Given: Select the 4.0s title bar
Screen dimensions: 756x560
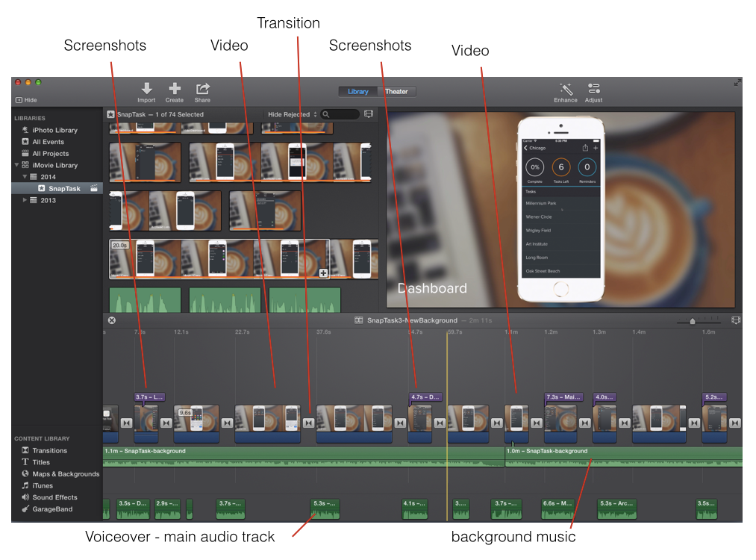Looking at the screenshot, I should pos(605,397).
